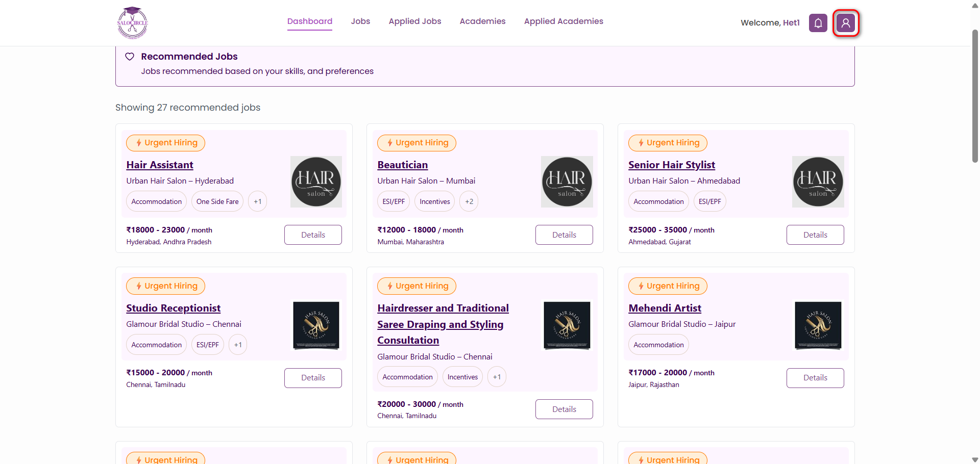Viewport: 980px width, 464px height.
Task: Click Senior Hair Stylist salon logo
Action: click(818, 182)
